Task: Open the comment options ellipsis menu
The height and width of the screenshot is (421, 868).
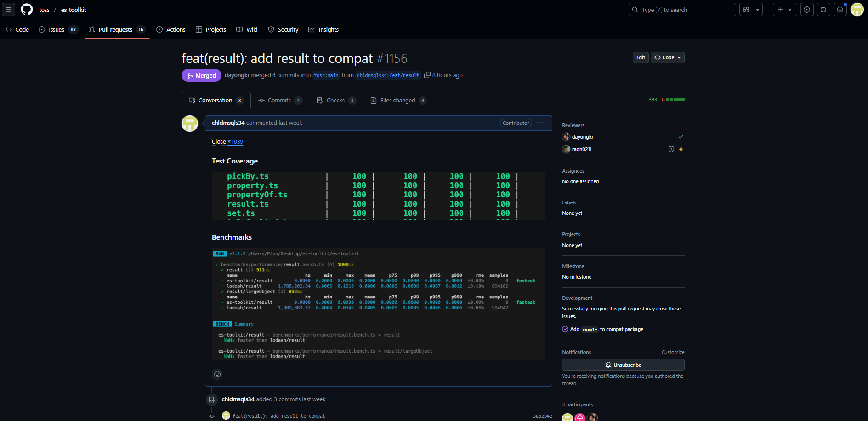Action: 540,123
